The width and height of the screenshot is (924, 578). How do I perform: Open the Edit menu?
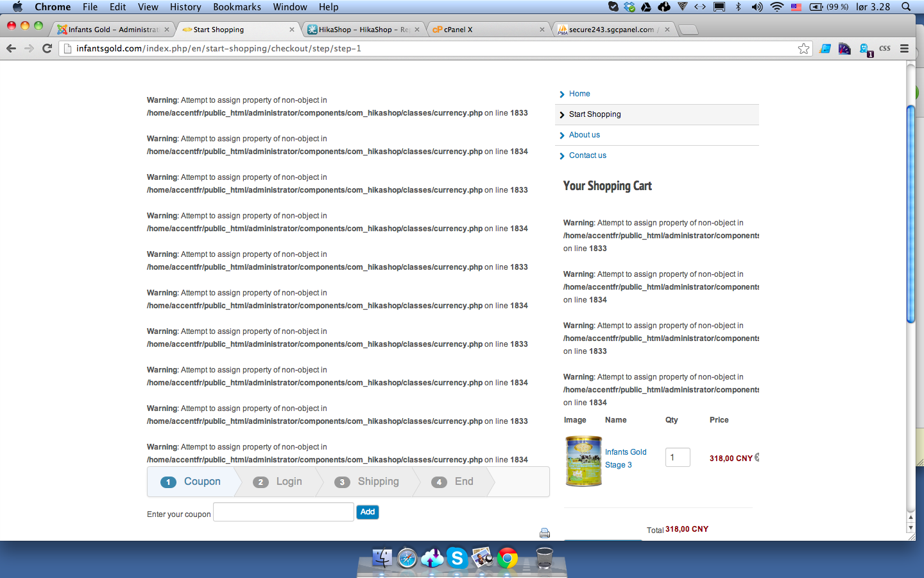point(118,7)
